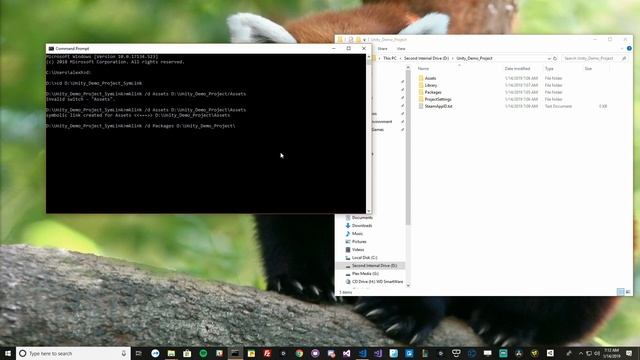
Task: Click Second Internal Drive (D:) breadcrumb
Action: (x=426, y=58)
